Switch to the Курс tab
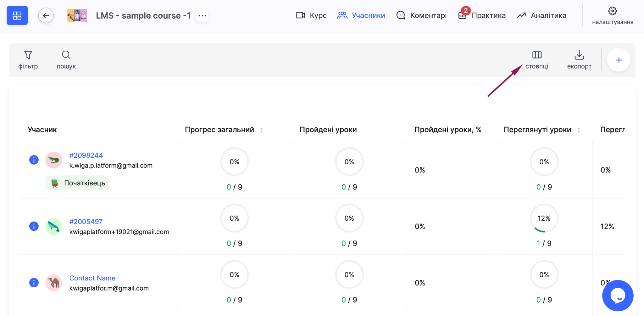Viewport: 644px width, 316px height. (x=311, y=15)
